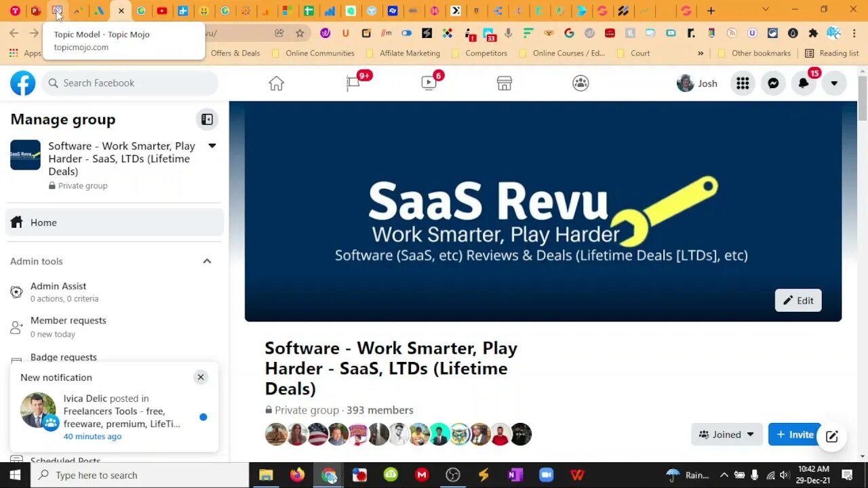
Task: Open the Court bookmark folder
Action: click(633, 53)
